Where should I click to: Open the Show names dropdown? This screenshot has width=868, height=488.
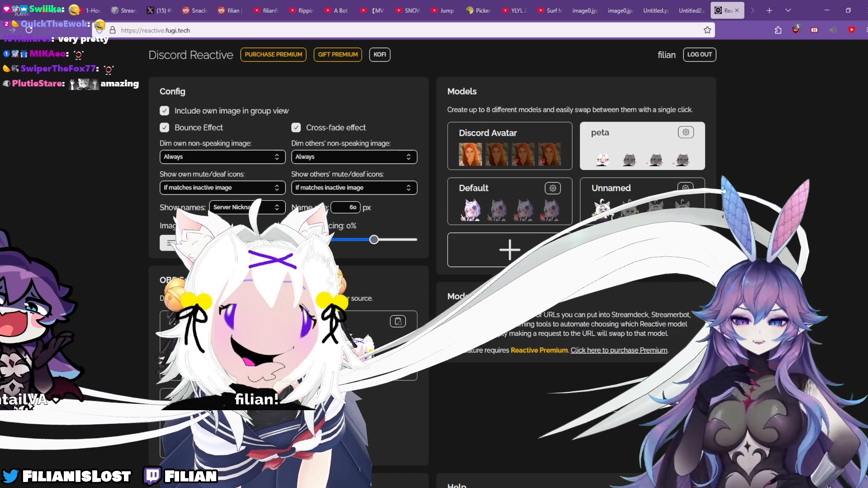coord(247,207)
